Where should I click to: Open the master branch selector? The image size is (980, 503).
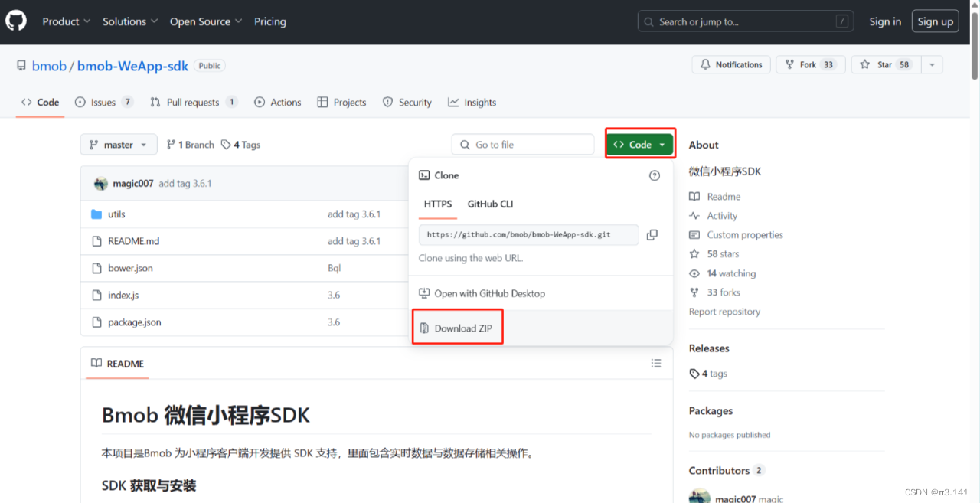point(119,144)
